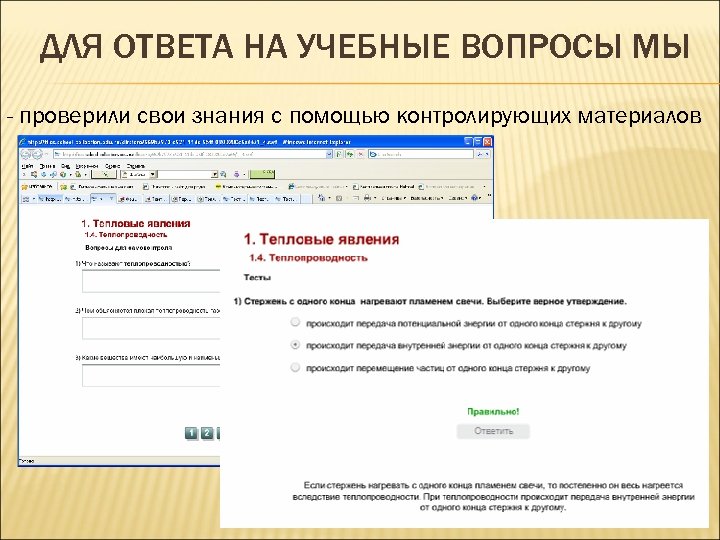Click the Ответить button
Image resolution: width=720 pixels, height=540 pixels.
coord(493,431)
